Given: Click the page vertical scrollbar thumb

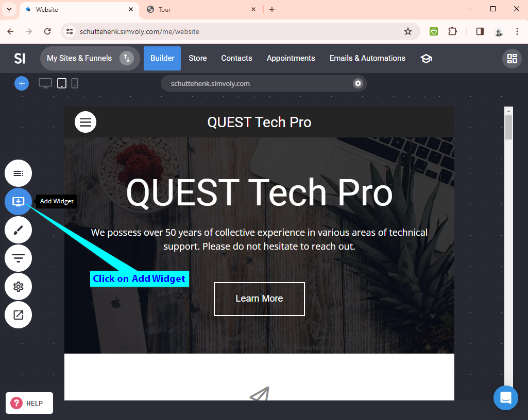Looking at the screenshot, I should [508, 127].
